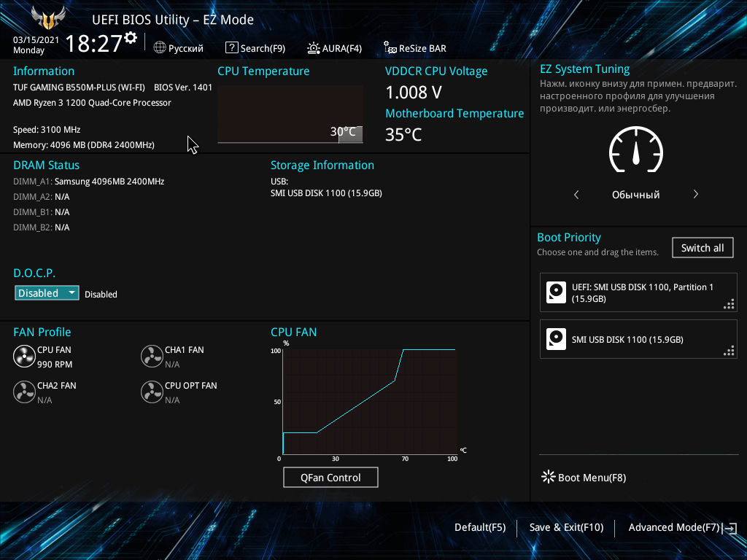Select the CPU OPT FAN icon

pos(152,392)
